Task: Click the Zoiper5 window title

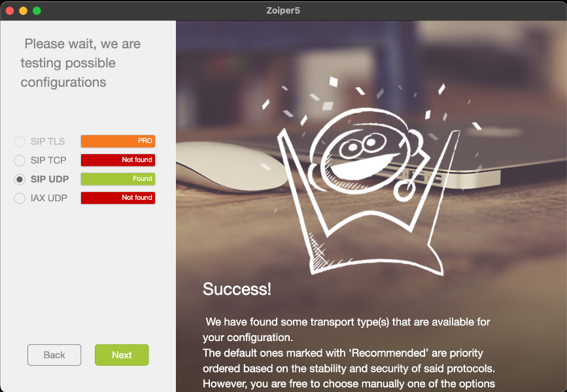Action: point(283,10)
